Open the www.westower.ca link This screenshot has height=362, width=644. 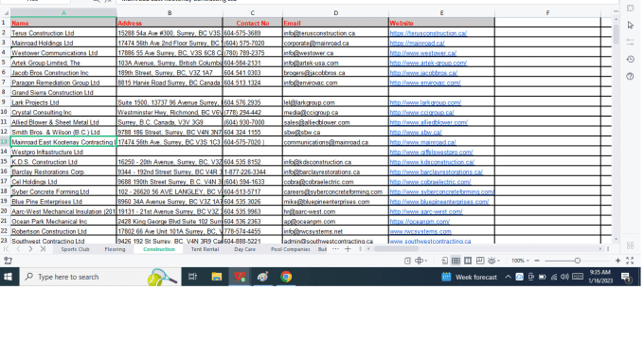click(423, 53)
